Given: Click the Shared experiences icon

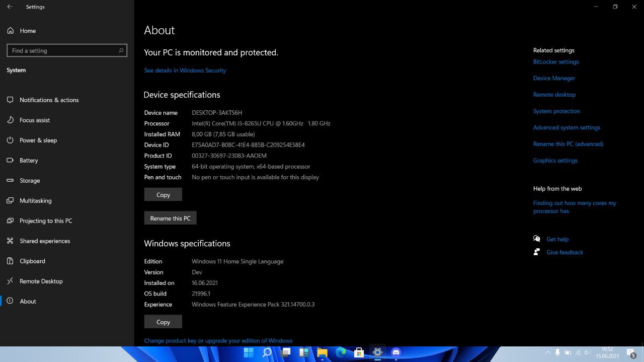Looking at the screenshot, I should 10,241.
